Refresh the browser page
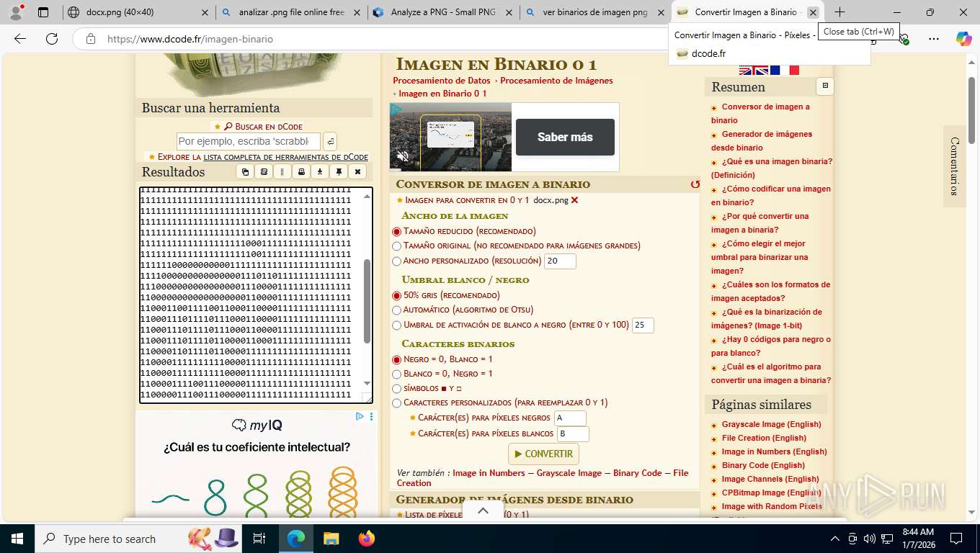The height and width of the screenshot is (553, 980). point(51,39)
